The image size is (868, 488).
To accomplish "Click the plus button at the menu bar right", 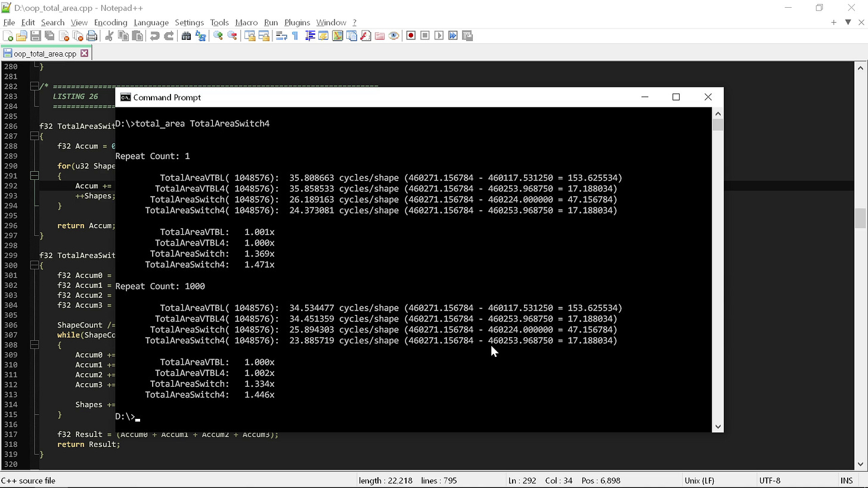I will [x=833, y=22].
